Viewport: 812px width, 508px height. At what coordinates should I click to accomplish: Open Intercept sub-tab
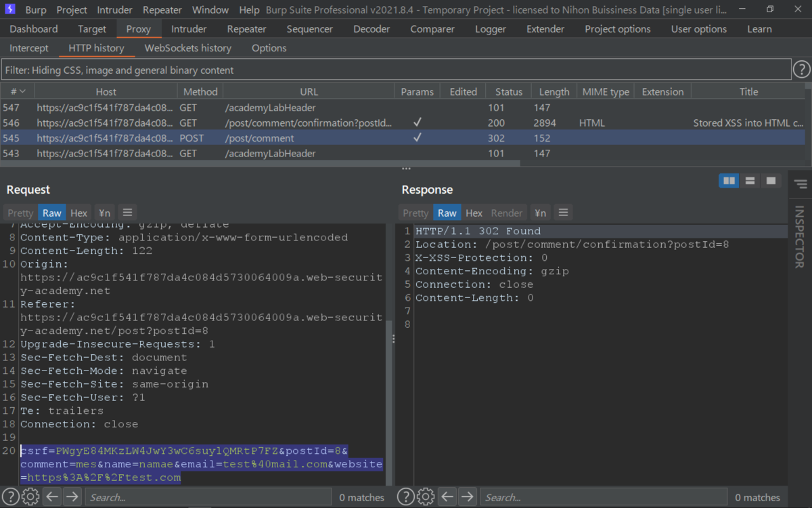tap(29, 48)
